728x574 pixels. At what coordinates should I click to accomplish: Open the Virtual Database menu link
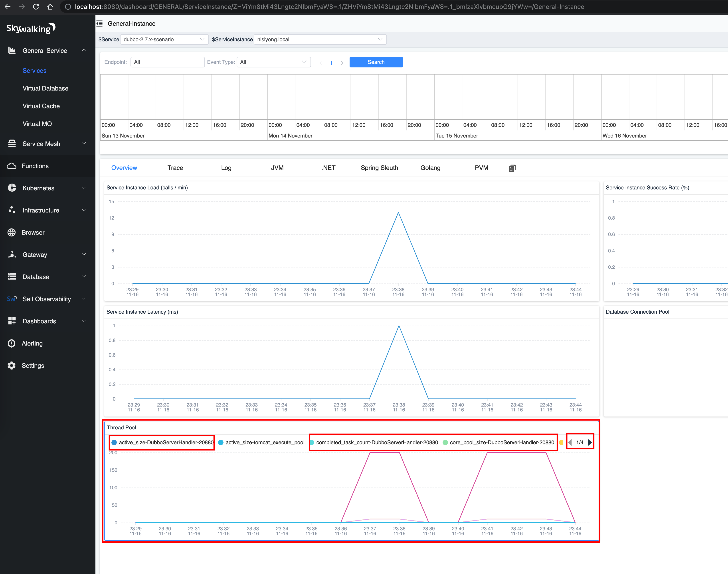(45, 88)
